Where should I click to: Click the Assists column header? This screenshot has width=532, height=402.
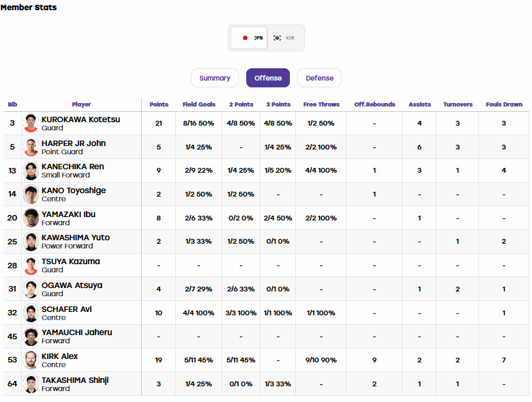click(x=419, y=104)
